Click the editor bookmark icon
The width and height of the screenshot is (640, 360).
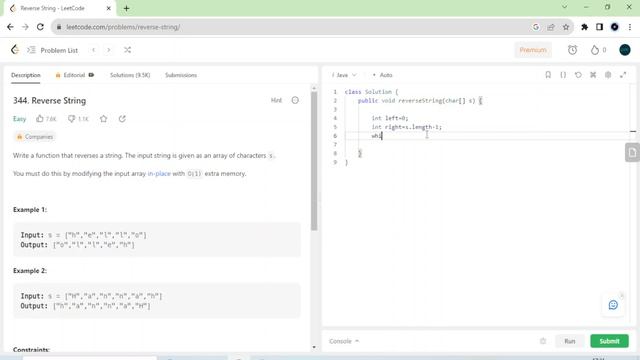coord(548,75)
